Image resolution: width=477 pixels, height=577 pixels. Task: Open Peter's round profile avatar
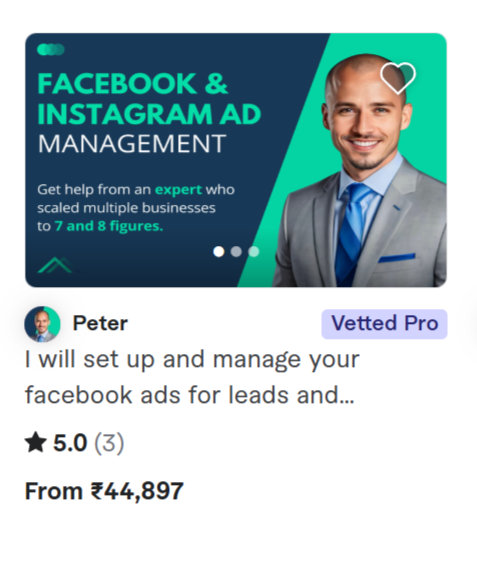pos(42,324)
